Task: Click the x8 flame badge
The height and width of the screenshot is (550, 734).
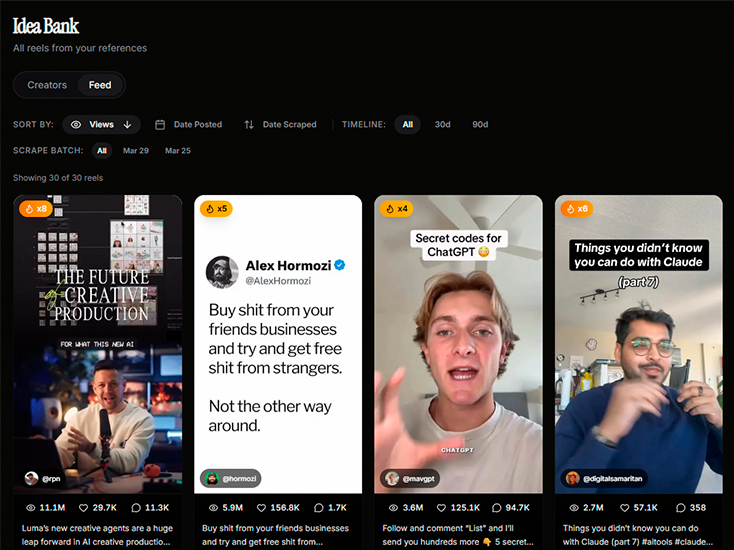Action: pos(36,209)
